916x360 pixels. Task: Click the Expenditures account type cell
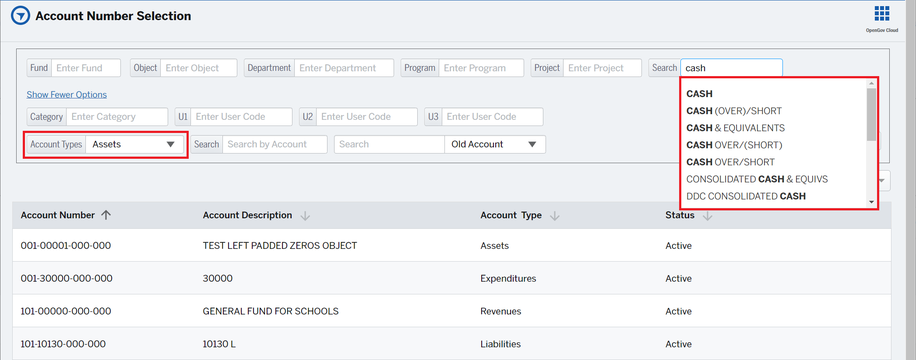[508, 278]
